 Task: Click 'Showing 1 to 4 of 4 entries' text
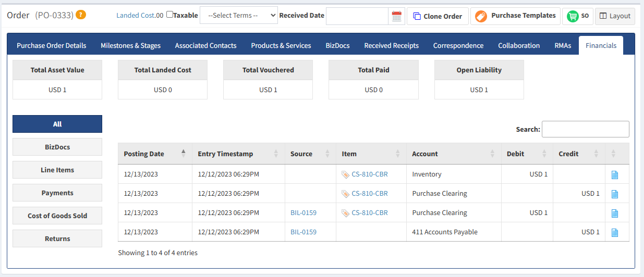pos(158,253)
